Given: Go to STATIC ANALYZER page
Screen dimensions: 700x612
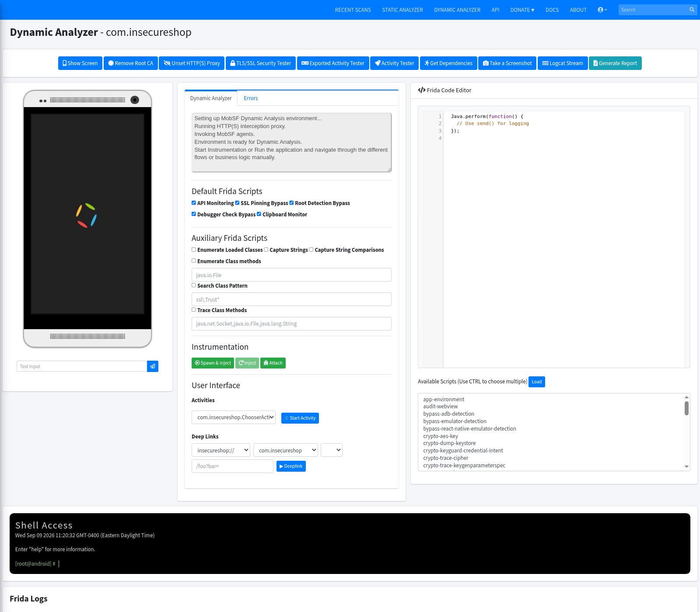Looking at the screenshot, I should click(x=402, y=10).
